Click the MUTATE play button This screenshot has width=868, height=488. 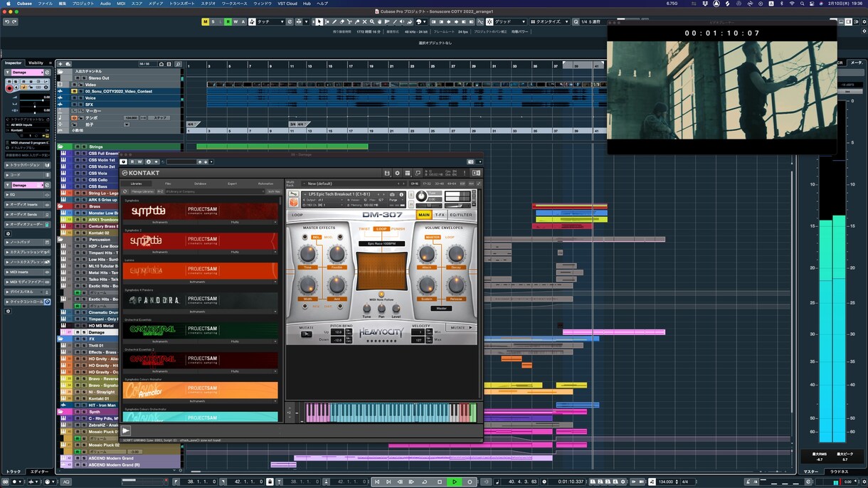click(307, 334)
